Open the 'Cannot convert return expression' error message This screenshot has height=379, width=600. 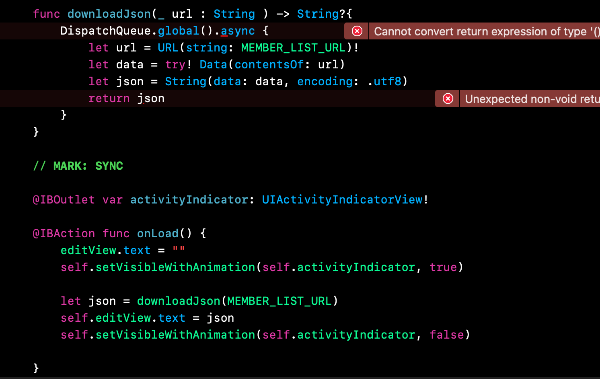484,31
